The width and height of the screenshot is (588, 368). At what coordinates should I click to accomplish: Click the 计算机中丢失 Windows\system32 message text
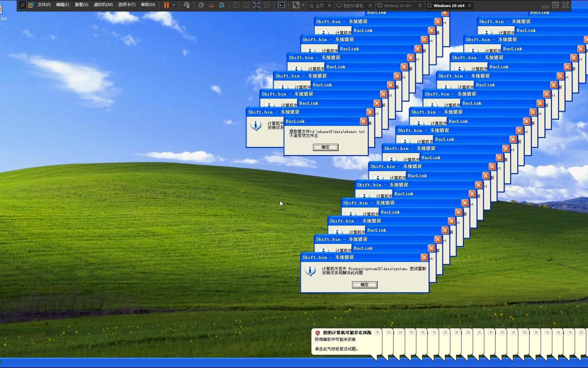click(x=374, y=271)
